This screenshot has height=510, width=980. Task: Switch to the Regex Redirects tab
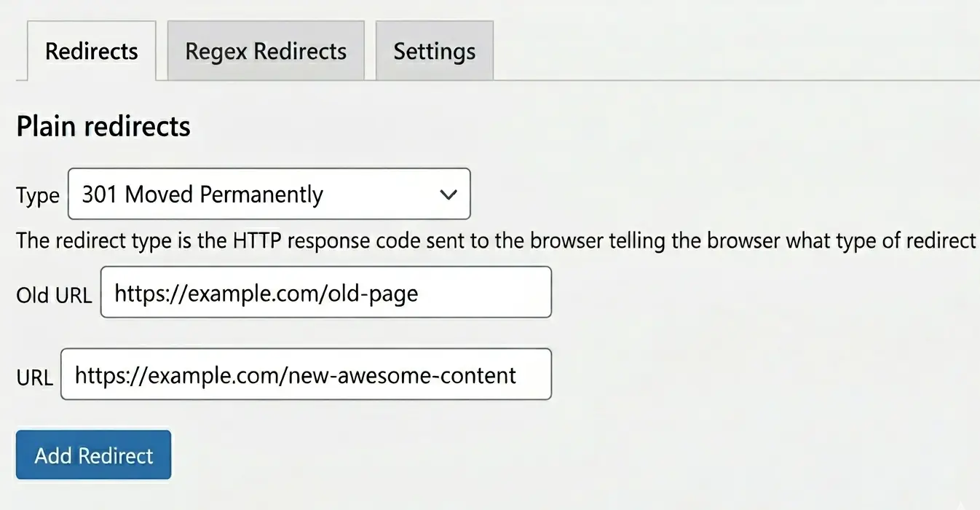click(x=265, y=50)
